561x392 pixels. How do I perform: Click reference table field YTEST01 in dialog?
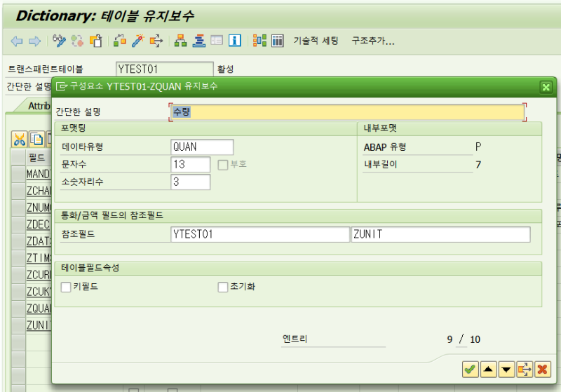[260, 234]
